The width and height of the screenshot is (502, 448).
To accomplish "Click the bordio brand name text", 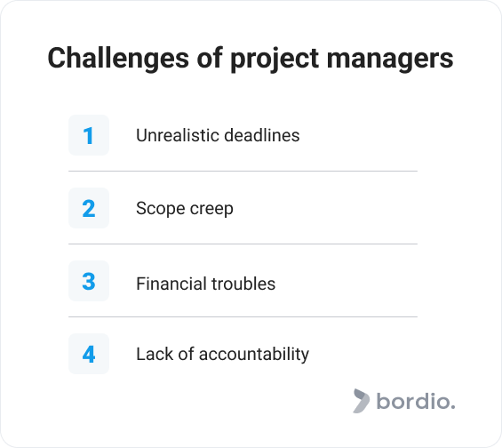I will tap(416, 401).
